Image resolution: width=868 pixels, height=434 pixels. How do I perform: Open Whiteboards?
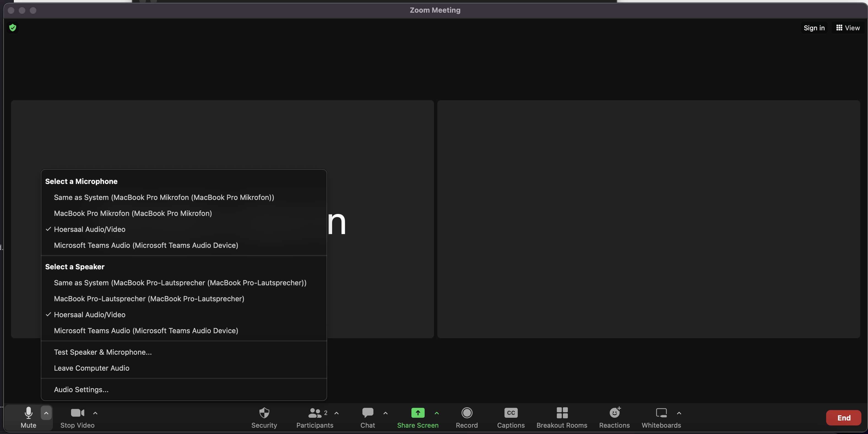click(x=661, y=417)
